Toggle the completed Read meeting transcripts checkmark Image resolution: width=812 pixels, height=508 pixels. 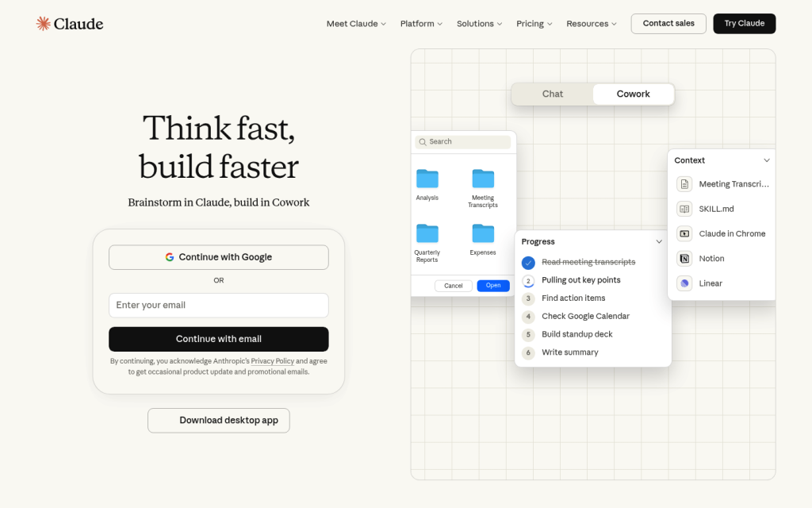coord(529,263)
